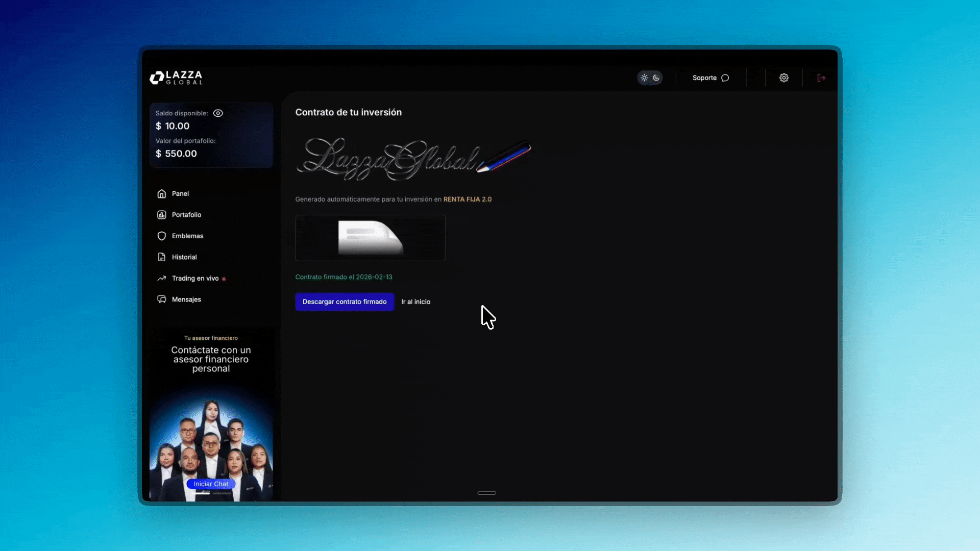Go to the Trading en vivo menu item

195,279
